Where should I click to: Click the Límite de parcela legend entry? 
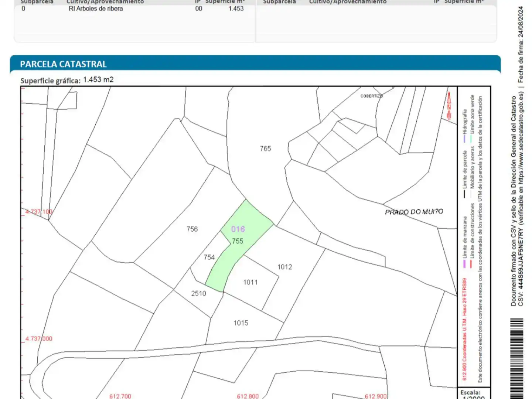(x=465, y=174)
